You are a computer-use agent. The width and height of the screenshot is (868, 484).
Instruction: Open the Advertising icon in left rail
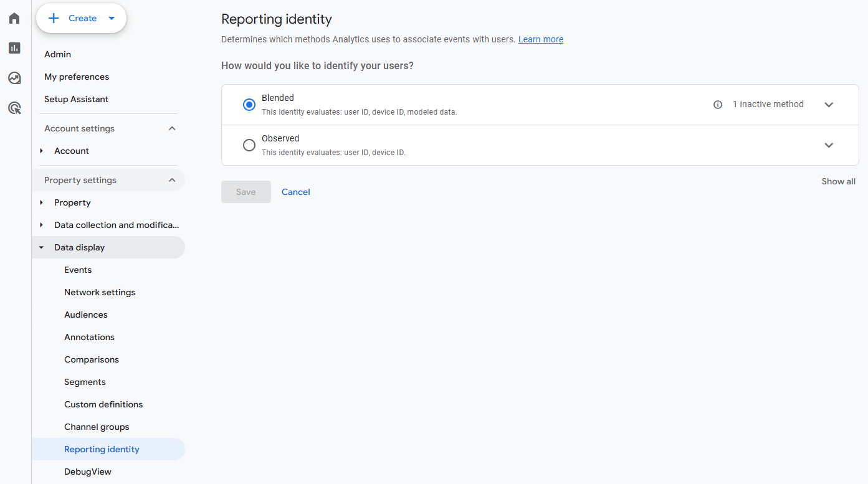pyautogui.click(x=14, y=108)
